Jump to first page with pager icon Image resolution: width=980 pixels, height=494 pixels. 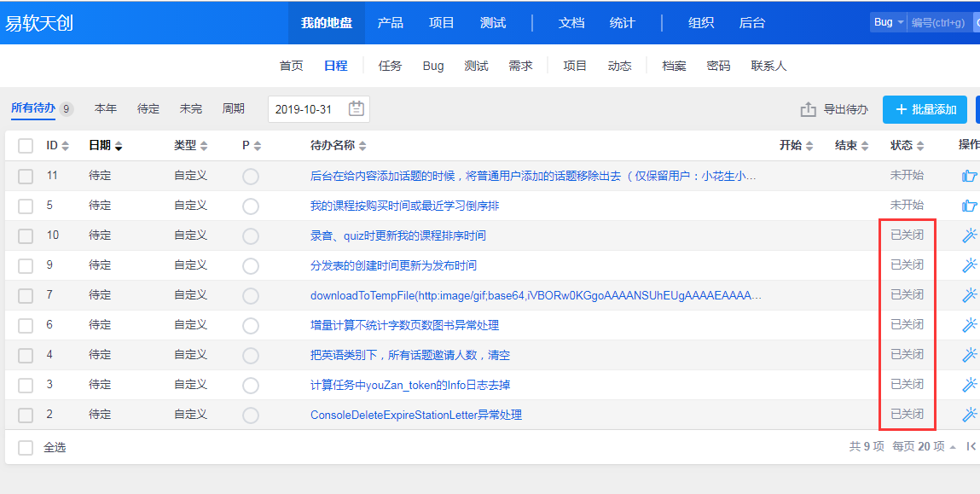[971, 446]
